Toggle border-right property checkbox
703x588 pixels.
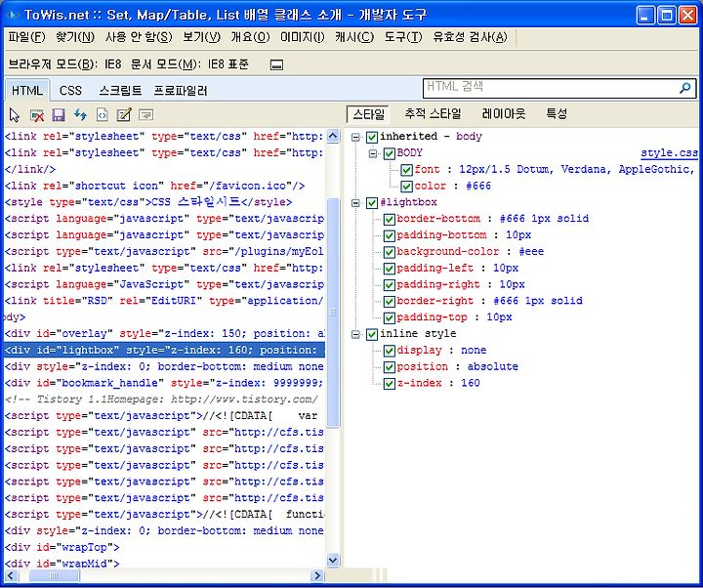[389, 302]
